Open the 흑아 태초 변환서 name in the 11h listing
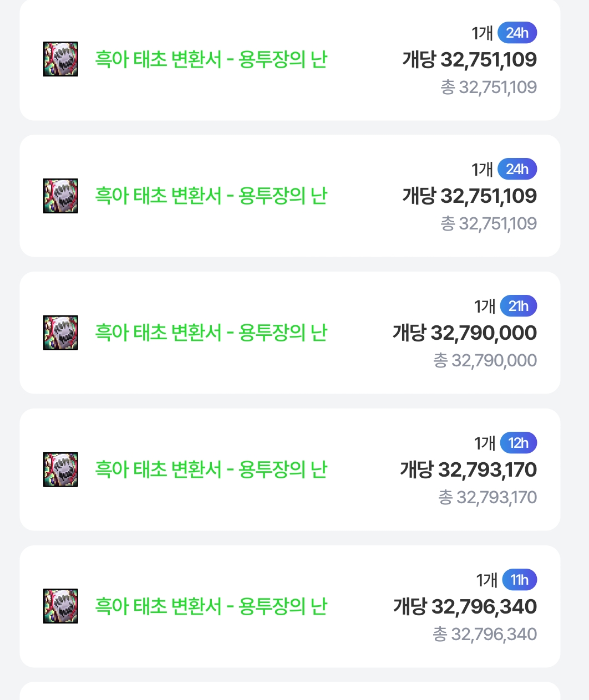Image resolution: width=589 pixels, height=700 pixels. [211, 606]
